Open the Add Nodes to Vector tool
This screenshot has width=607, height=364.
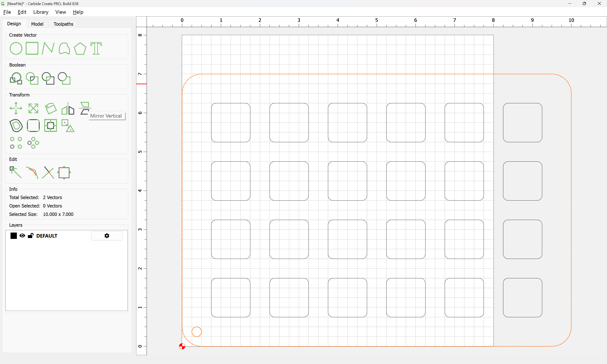64,173
